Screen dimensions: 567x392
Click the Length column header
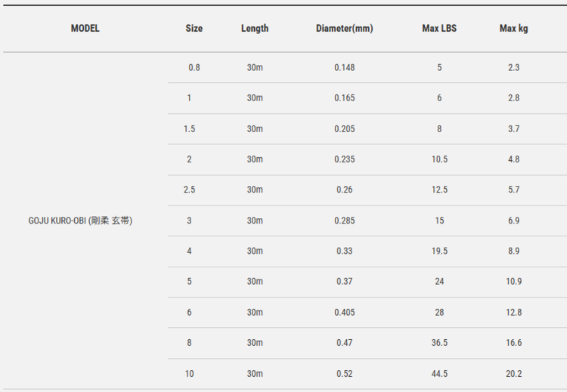click(x=255, y=29)
